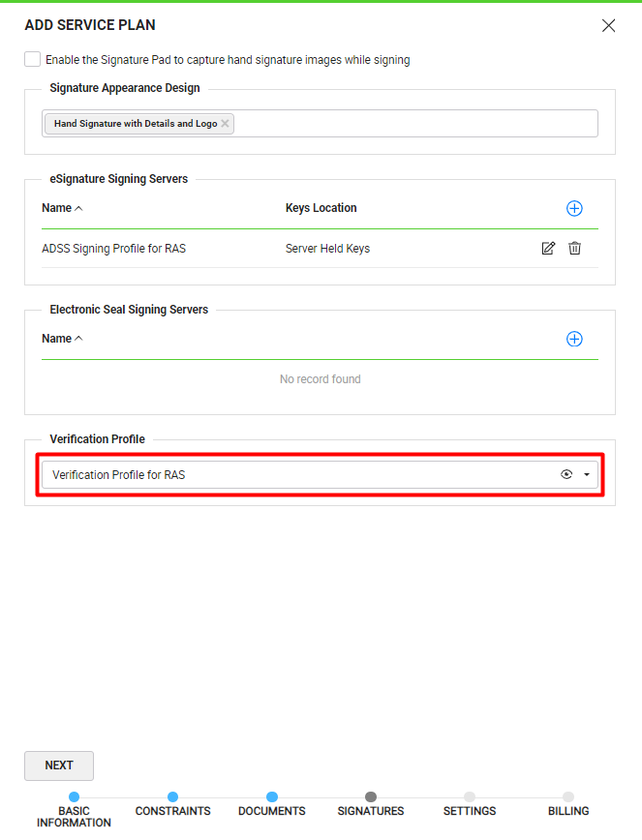642x840 pixels.
Task: Go to the Basic Information step
Action: [x=74, y=797]
